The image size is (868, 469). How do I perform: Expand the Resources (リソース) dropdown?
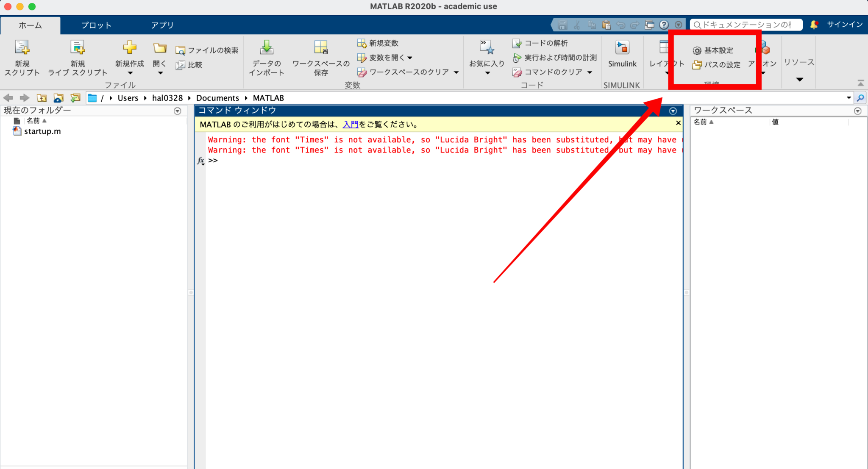coord(799,79)
